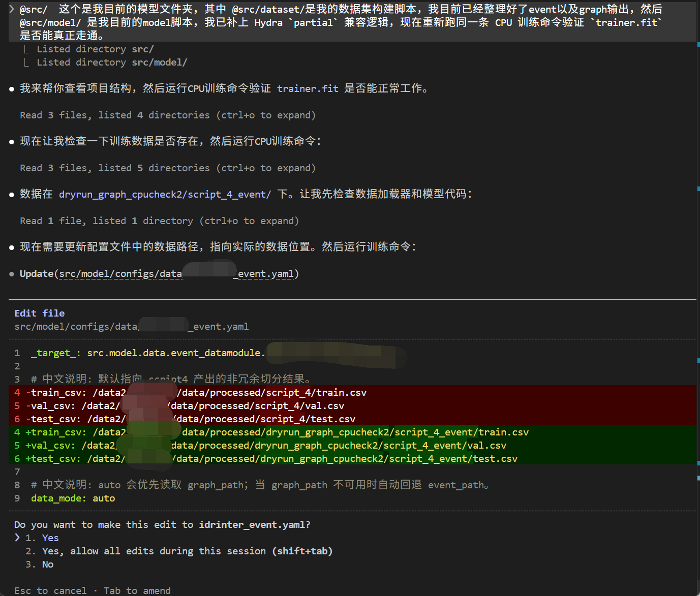Click the 'Edit file' heading
This screenshot has height=596, width=700.
click(x=40, y=313)
